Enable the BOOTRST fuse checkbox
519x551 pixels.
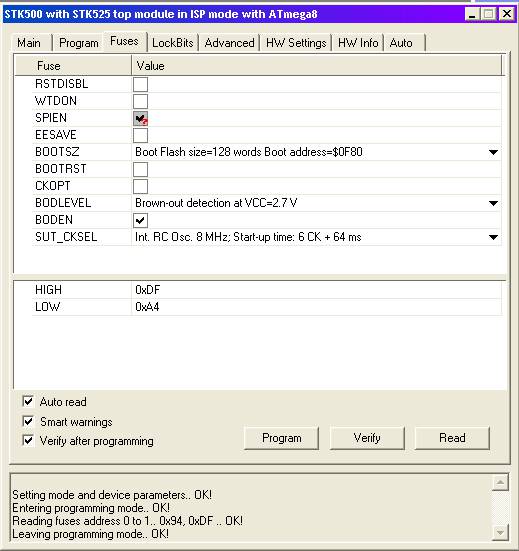coord(140,169)
